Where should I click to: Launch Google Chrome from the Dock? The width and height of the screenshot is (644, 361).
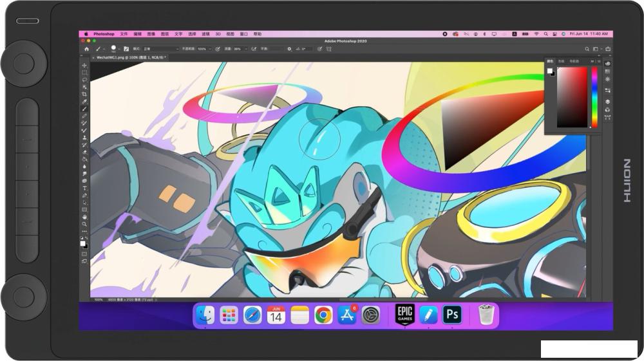coord(323,315)
